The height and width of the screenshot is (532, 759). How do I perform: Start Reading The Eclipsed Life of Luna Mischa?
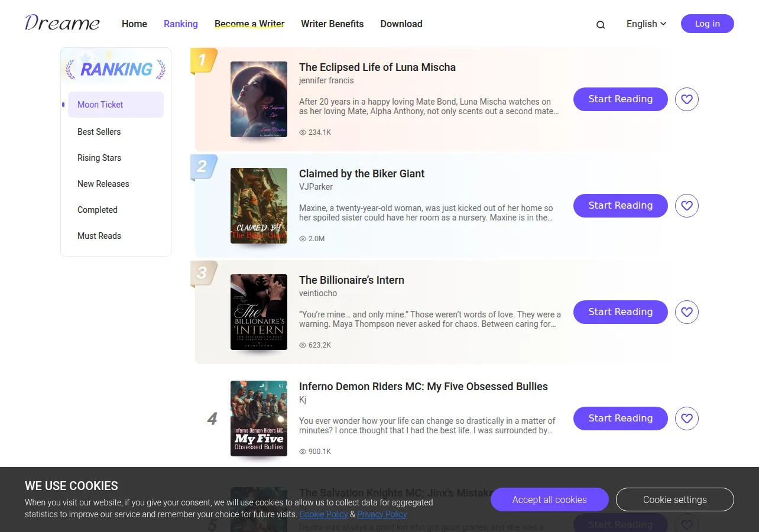point(621,99)
